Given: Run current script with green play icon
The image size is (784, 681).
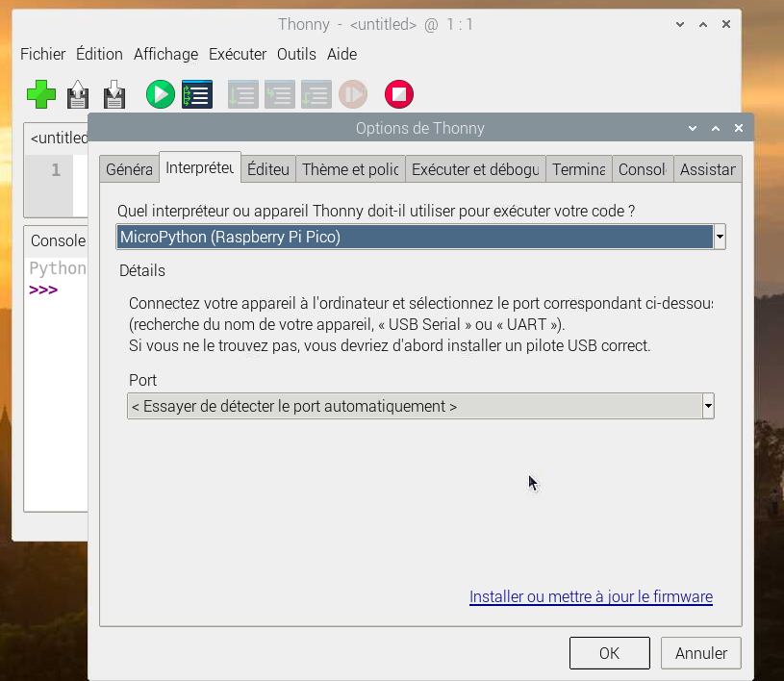Looking at the screenshot, I should [161, 94].
